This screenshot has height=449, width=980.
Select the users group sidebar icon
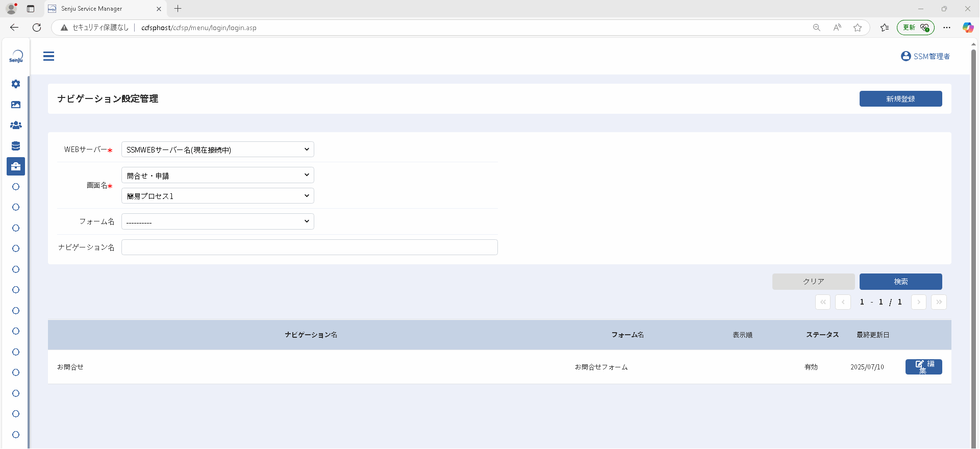16,125
